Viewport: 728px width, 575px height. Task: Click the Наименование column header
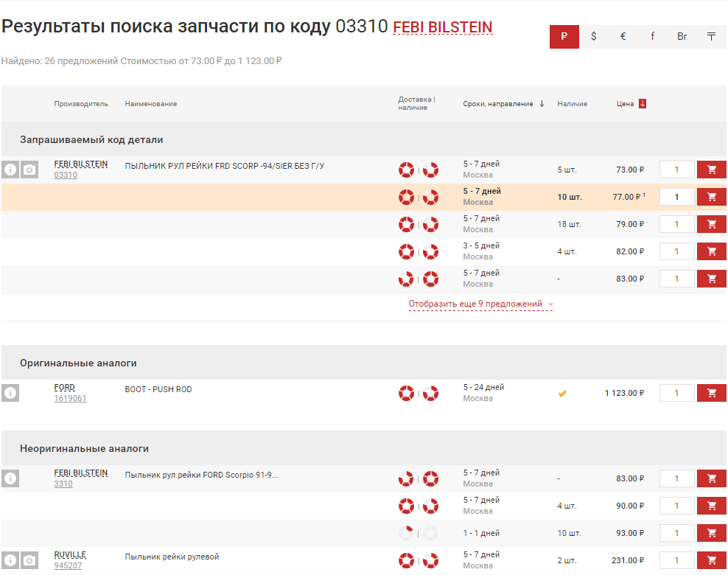click(x=151, y=104)
